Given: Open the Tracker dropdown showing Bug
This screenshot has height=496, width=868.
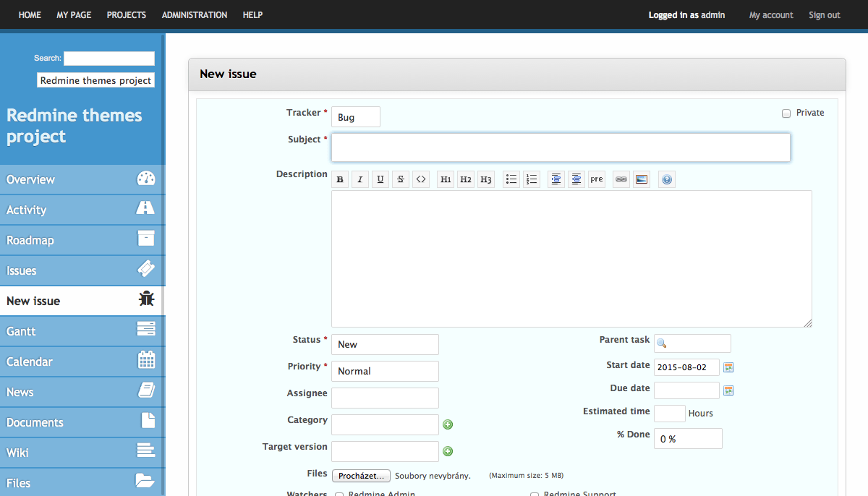Looking at the screenshot, I should [356, 117].
